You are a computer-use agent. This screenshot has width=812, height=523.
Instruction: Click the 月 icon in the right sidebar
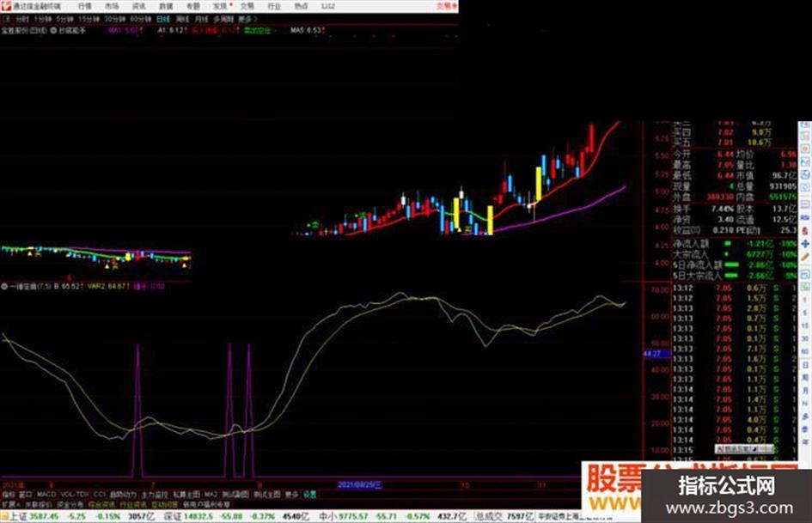pyautogui.click(x=805, y=389)
